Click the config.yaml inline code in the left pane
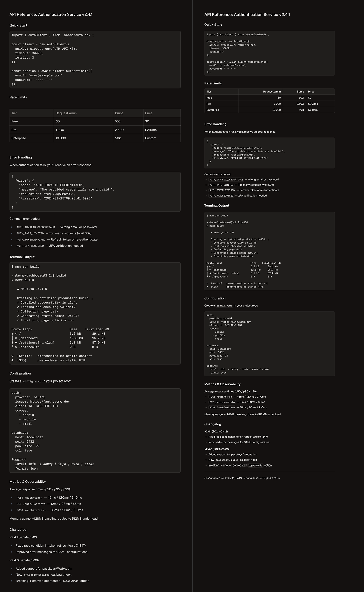Viewport: 364px width, 592px height. (32, 381)
